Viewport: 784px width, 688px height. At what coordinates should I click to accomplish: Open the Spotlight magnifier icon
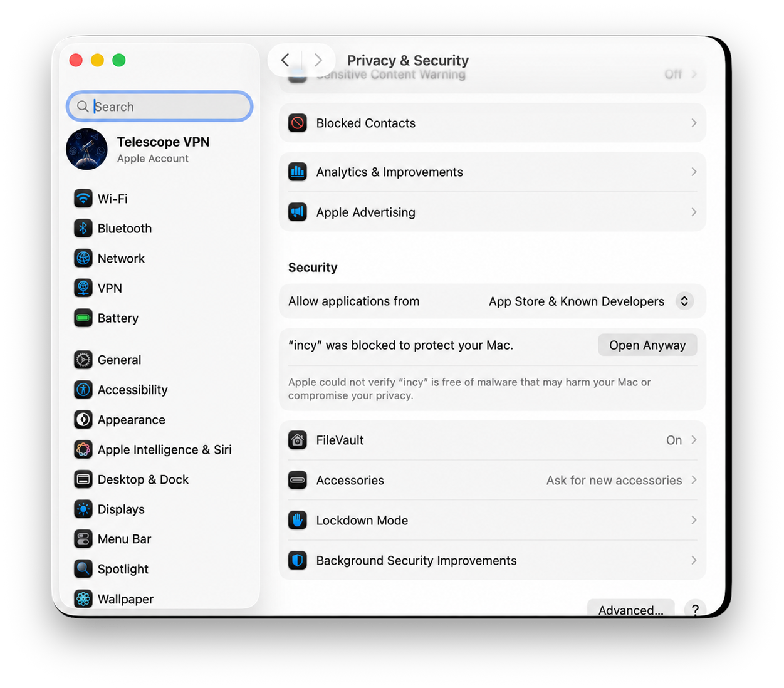[x=83, y=569]
